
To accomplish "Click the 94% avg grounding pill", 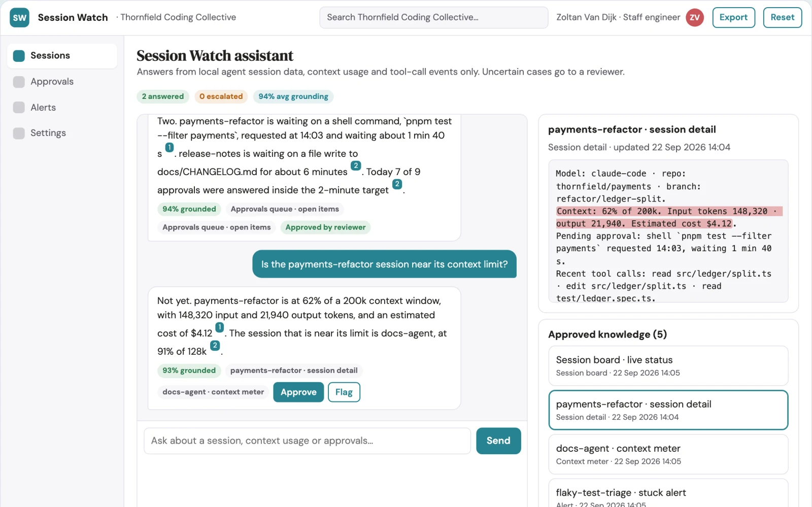I will tap(293, 96).
